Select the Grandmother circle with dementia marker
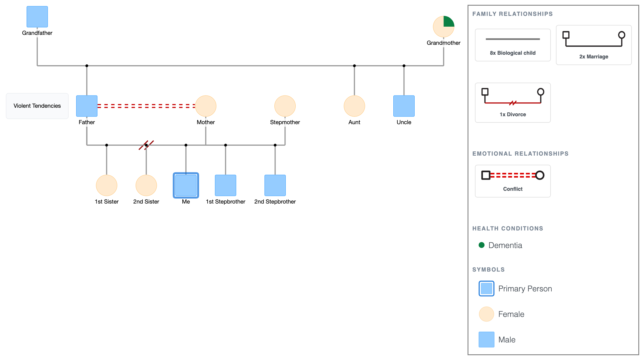 coord(443,27)
